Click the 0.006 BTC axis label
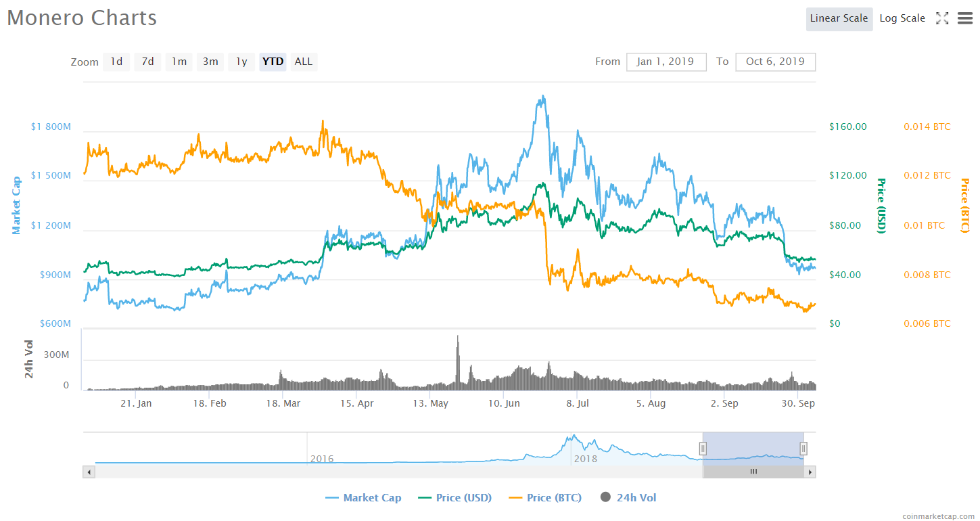Screen dimensions: 980x521 click(927, 323)
